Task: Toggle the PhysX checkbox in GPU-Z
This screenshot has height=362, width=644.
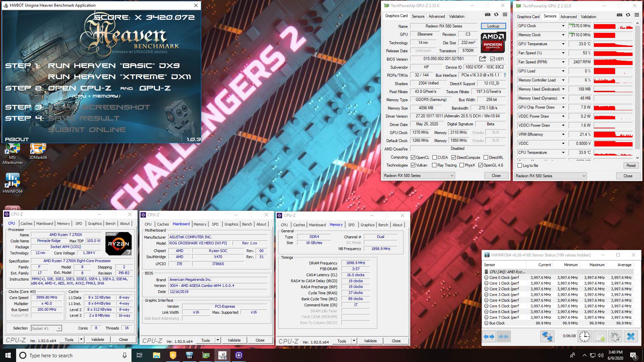Action: pyautogui.click(x=462, y=165)
